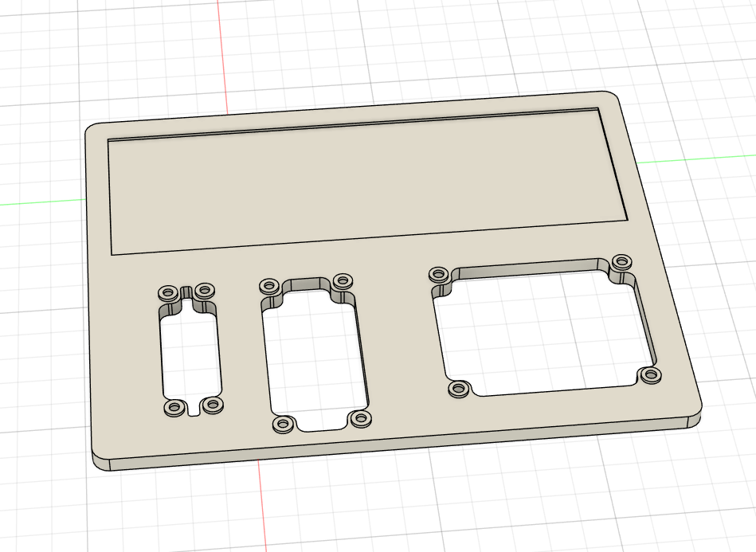Select the small notch at bottom of narrow left cutout

coord(194,410)
